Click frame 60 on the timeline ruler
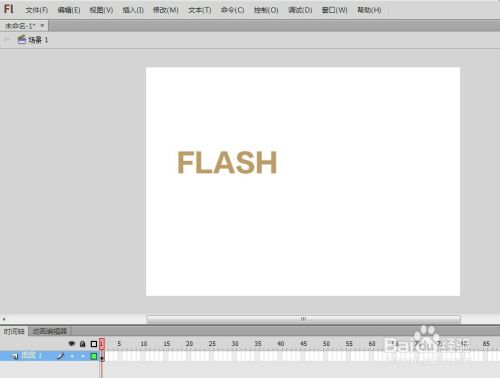This screenshot has height=378, width=500. tap(372, 343)
